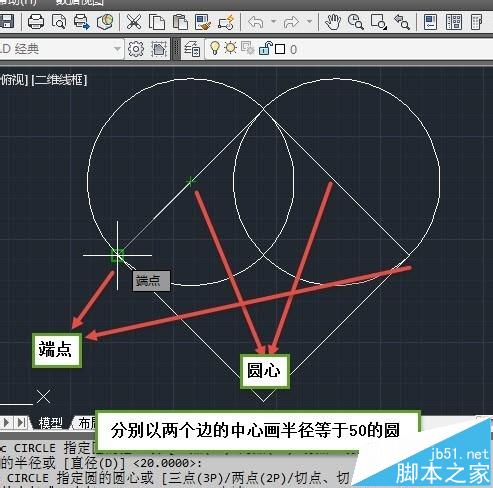Open the layer dropdown showing 0

(x=349, y=49)
